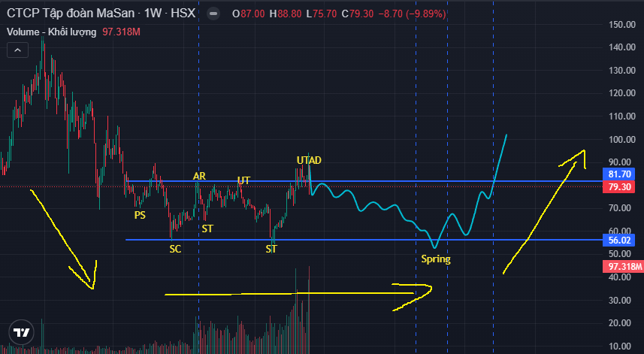Select the Spring text annotation

(x=436, y=259)
